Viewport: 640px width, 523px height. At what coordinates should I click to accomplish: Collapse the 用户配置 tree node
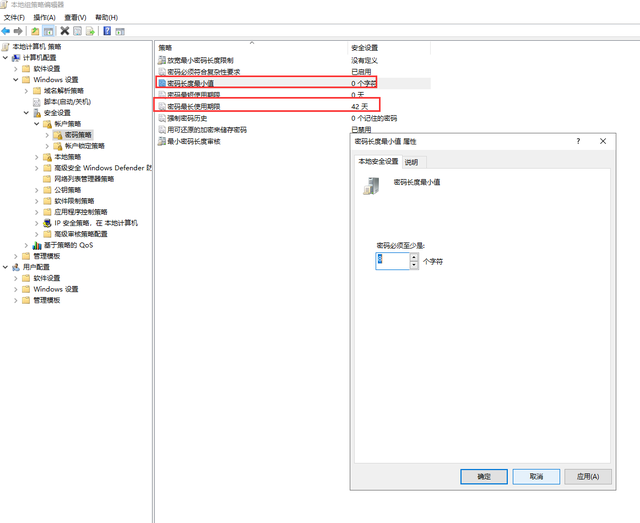tap(5, 267)
